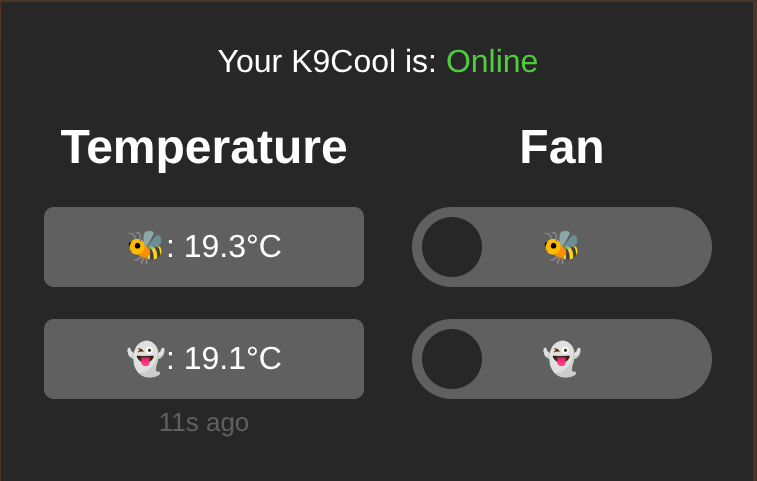Click the bee emoji in the temperature card
The image size is (757, 481).
point(145,247)
